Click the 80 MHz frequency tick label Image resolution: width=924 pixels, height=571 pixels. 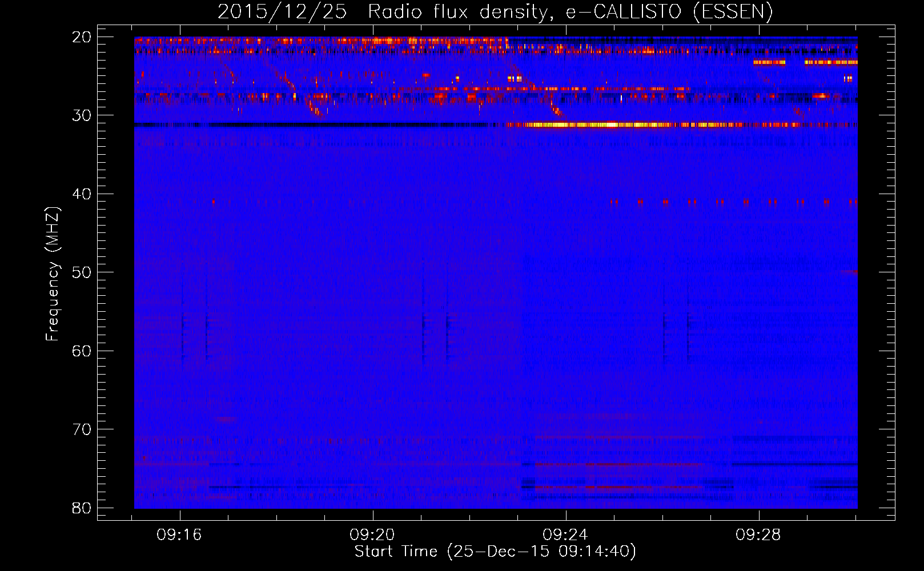(x=82, y=508)
